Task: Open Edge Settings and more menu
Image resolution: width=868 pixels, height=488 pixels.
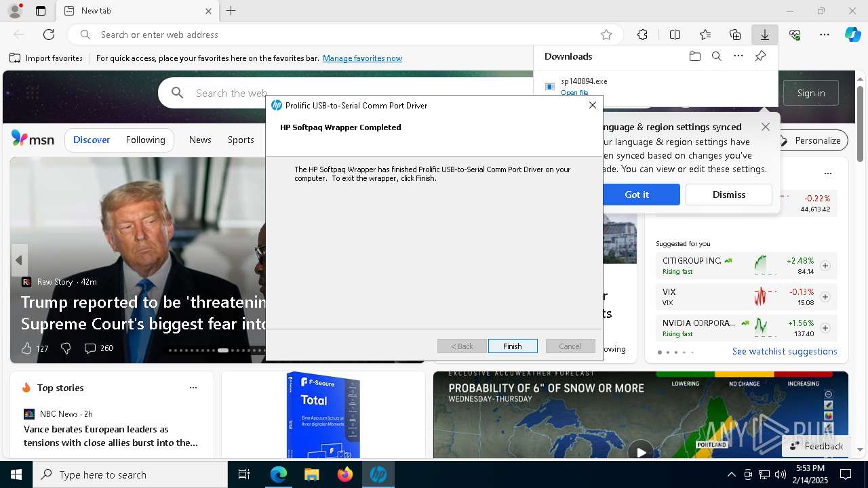Action: tap(825, 35)
